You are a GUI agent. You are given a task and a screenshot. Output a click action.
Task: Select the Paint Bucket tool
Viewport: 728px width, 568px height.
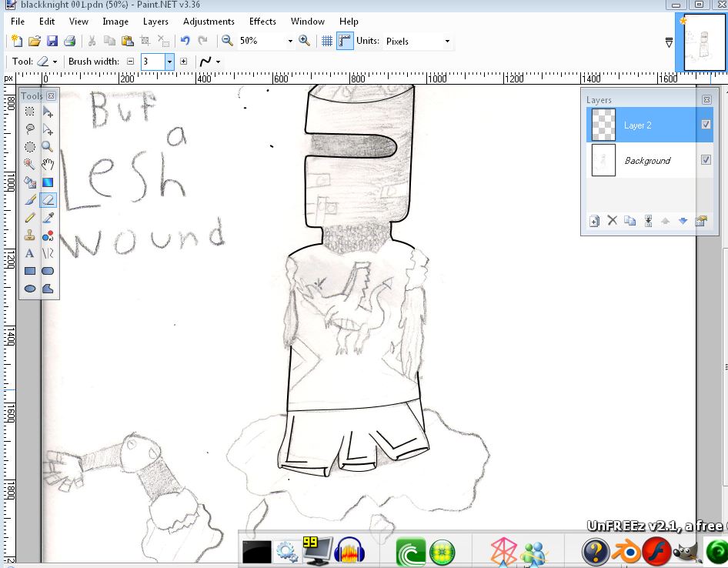tap(30, 182)
